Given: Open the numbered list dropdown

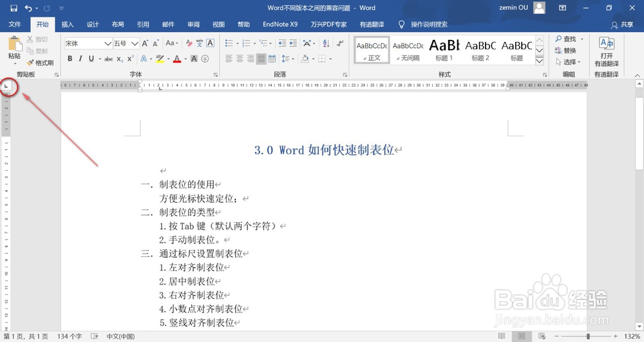Looking at the screenshot, I should coord(254,43).
